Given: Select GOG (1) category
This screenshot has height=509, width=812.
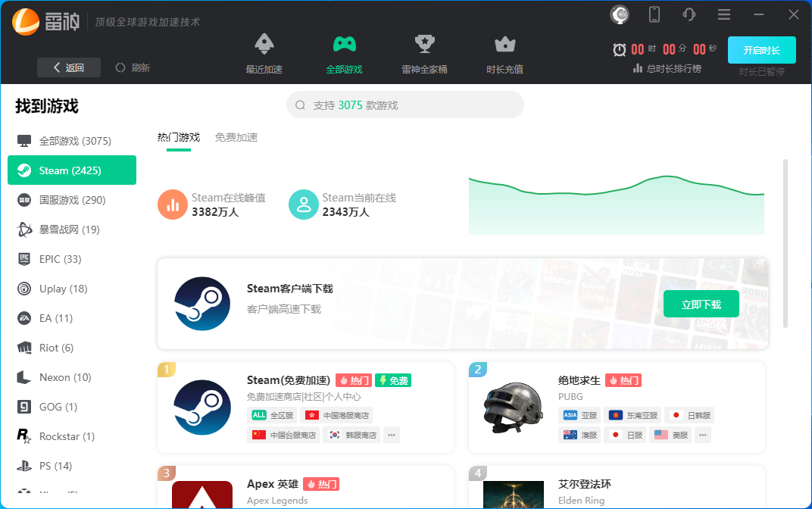Looking at the screenshot, I should click(x=72, y=407).
